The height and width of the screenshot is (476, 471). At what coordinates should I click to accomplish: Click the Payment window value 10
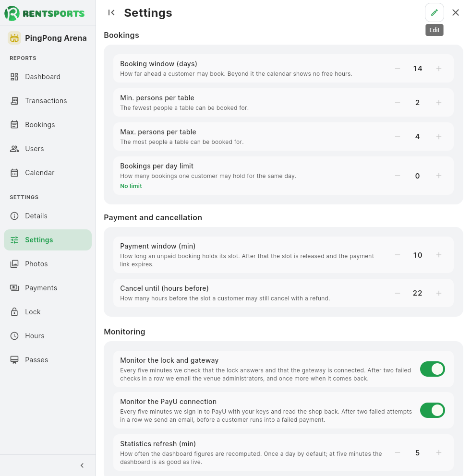(x=418, y=255)
